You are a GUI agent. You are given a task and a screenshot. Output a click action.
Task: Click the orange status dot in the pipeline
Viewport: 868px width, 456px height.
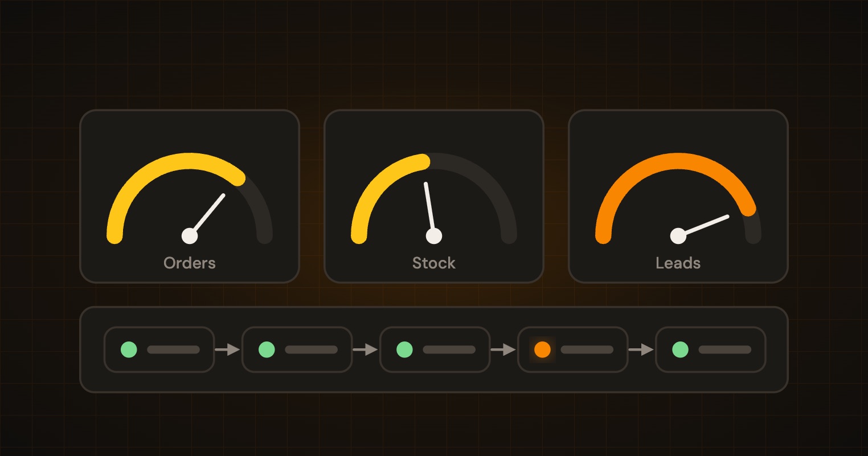pyautogui.click(x=543, y=349)
